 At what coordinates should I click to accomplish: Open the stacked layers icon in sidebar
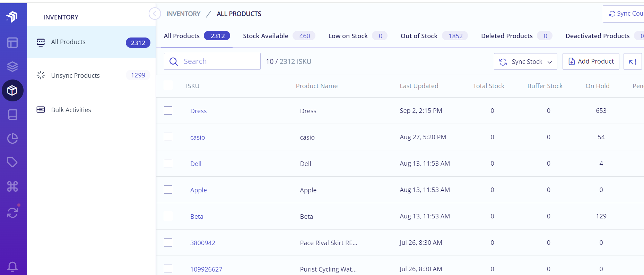(x=12, y=66)
